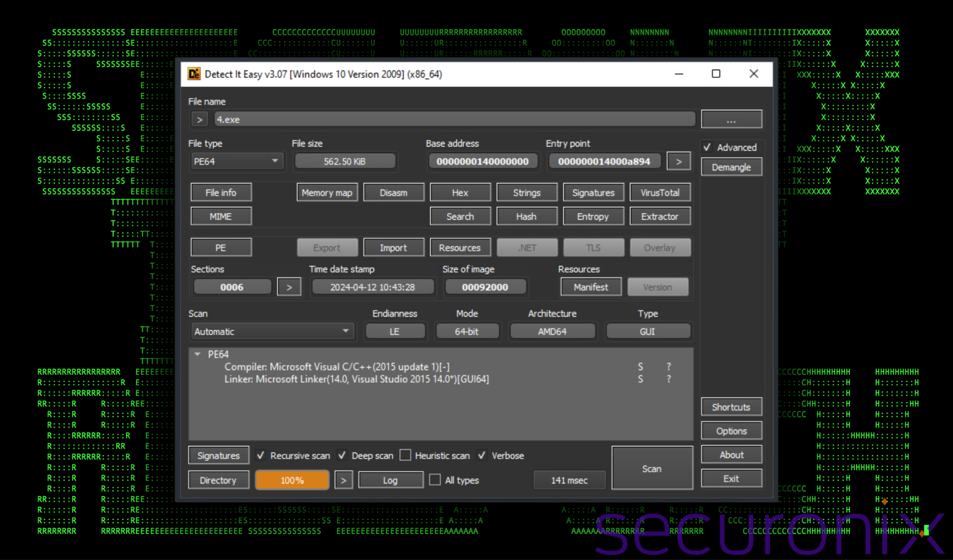Toggle the Advanced checkbox
Image resolution: width=953 pixels, height=560 pixels.
(707, 147)
